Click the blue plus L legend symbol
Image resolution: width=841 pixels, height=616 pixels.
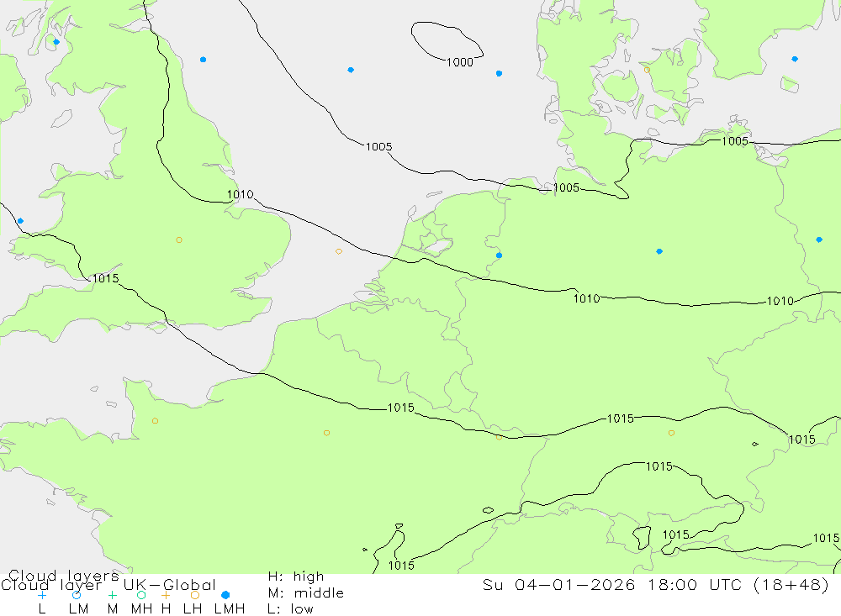42,595
